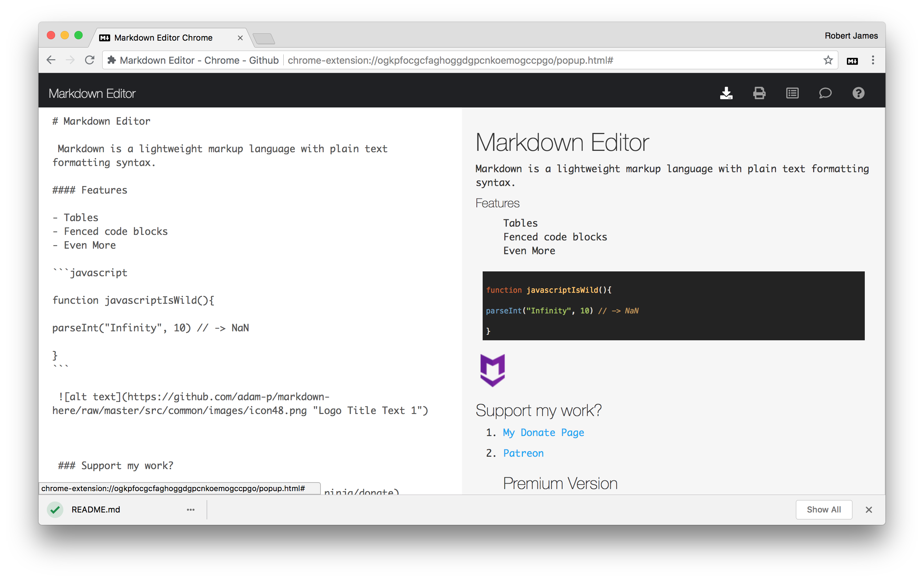This screenshot has width=924, height=580.
Task: Click the back navigation arrow
Action: click(51, 60)
